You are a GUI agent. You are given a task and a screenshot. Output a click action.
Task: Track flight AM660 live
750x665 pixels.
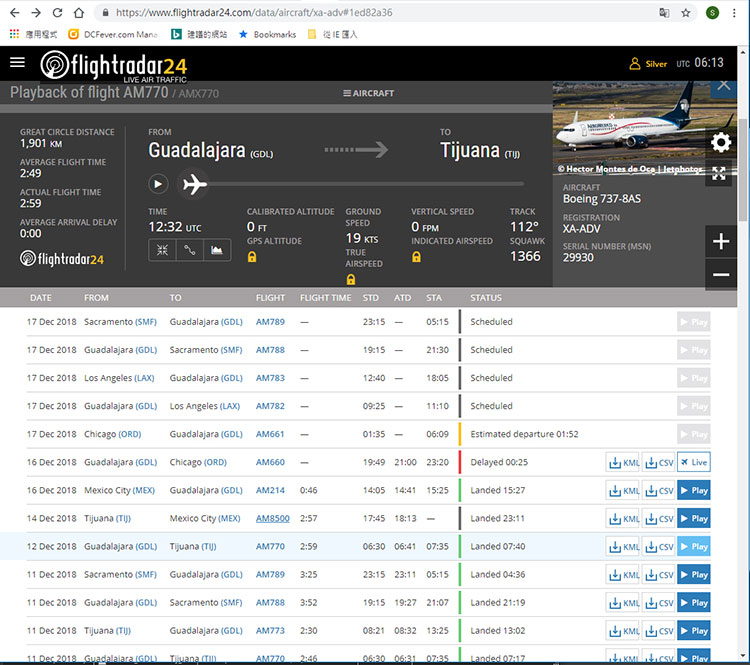tap(694, 462)
